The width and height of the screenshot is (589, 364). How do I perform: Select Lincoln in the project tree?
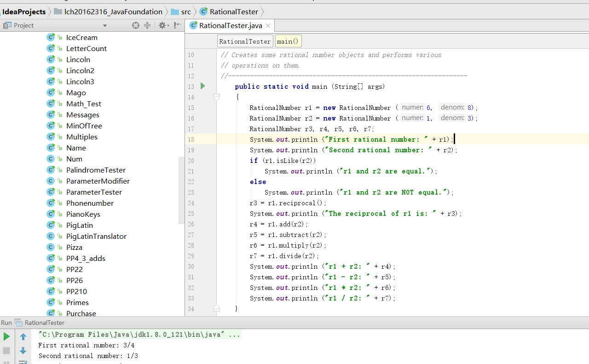[78, 59]
